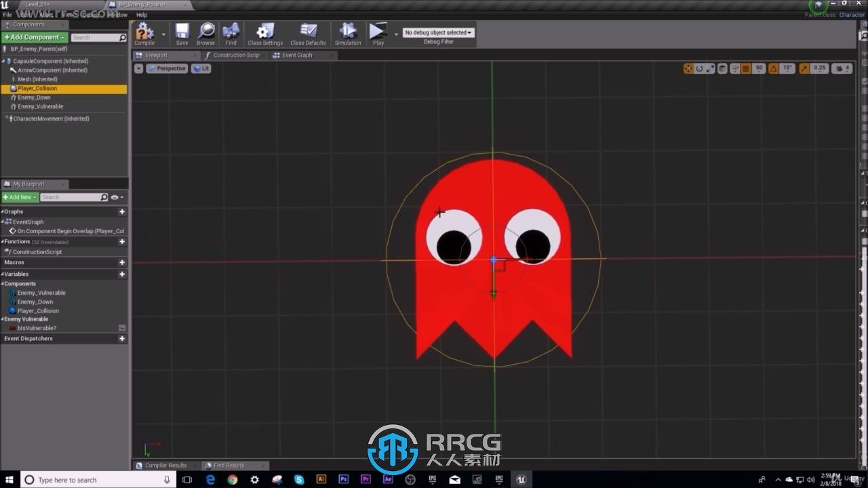Add a new macro with Macros plus
Image resolution: width=868 pixels, height=488 pixels.
122,262
